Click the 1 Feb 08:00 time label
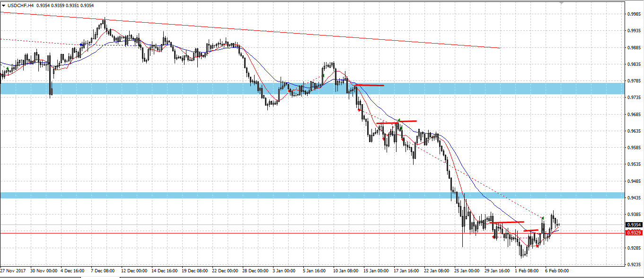Image resolution: width=644 pixels, height=278 pixels. click(526, 271)
